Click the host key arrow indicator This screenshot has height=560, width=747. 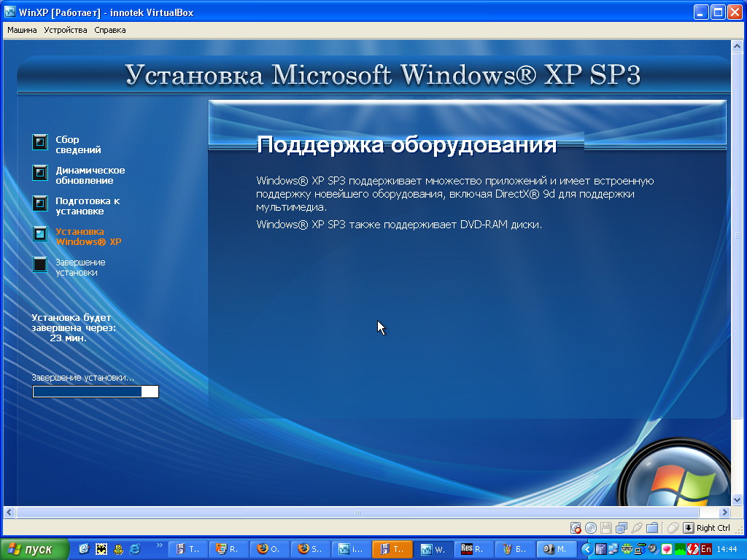tap(689, 528)
